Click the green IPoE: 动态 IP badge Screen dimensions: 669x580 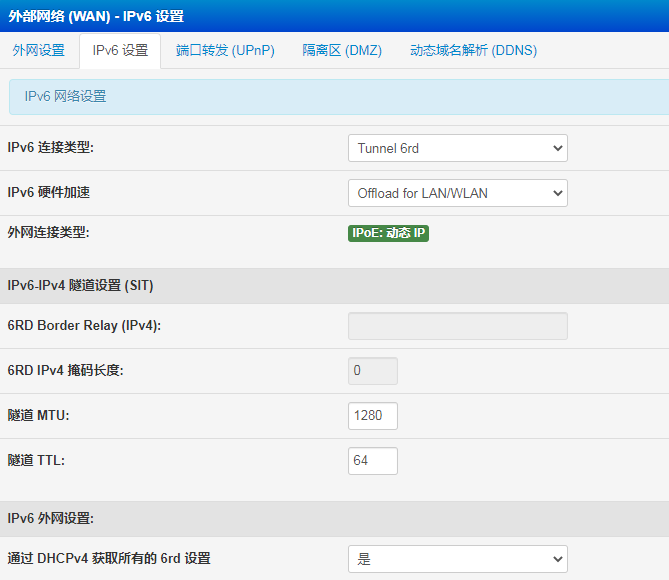pos(388,233)
